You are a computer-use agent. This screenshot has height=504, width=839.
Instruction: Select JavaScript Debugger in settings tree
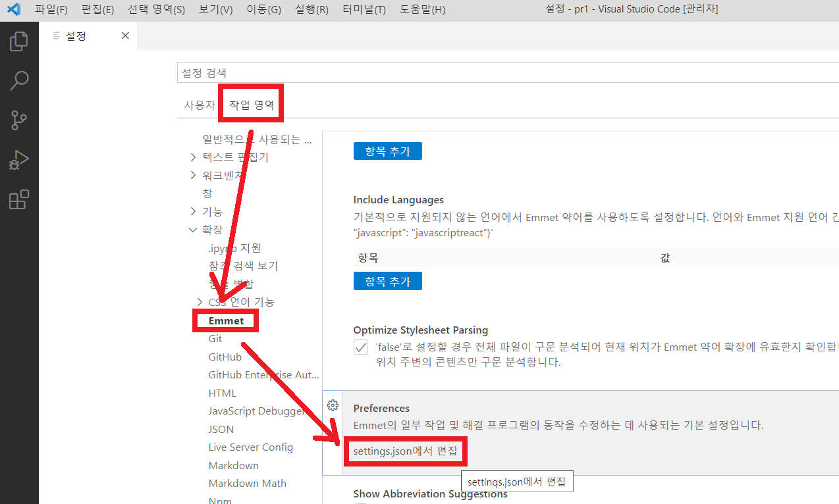[257, 411]
